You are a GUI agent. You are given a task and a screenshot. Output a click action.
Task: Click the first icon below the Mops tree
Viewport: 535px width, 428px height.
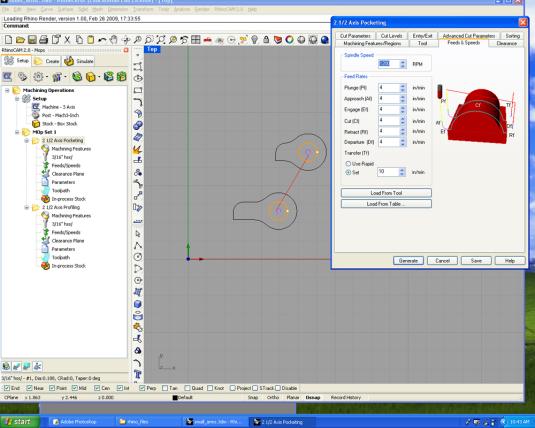pos(6,367)
